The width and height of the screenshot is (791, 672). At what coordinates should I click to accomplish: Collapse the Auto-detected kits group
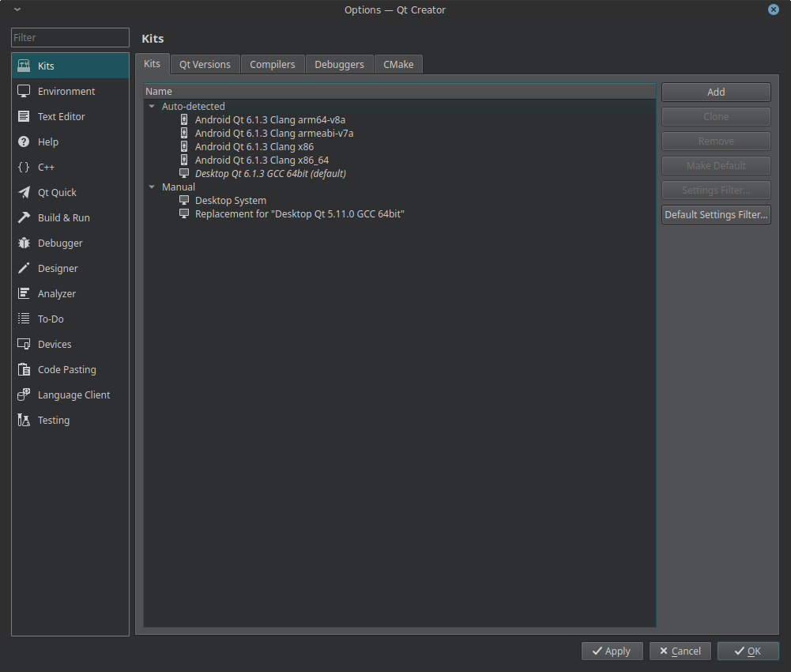(152, 106)
